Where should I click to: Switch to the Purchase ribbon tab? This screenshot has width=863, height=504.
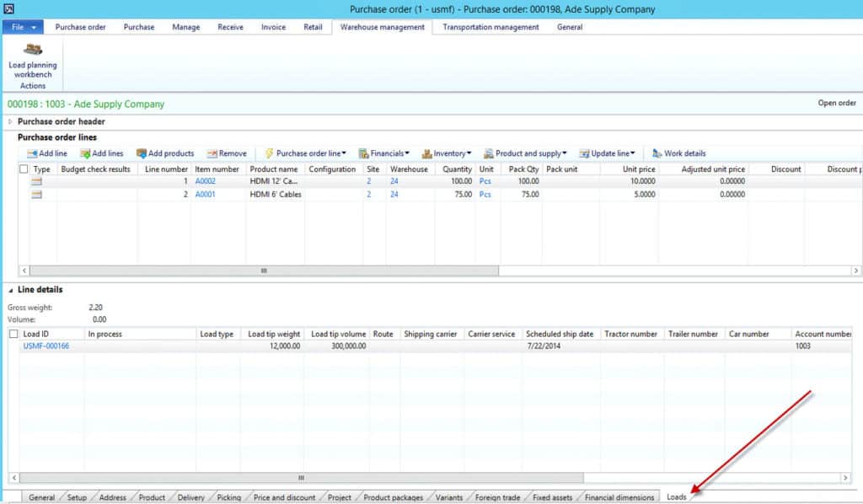[x=139, y=27]
